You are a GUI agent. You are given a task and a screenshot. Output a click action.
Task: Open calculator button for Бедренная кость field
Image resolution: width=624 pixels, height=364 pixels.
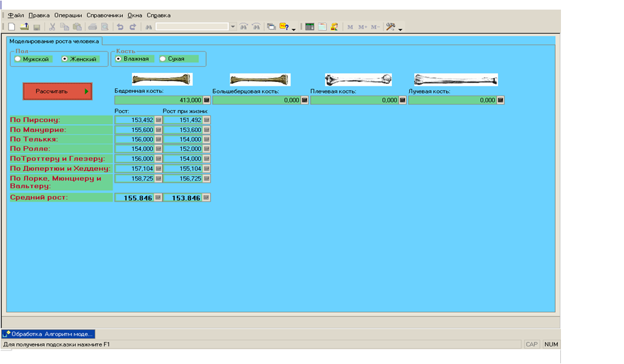click(x=207, y=101)
